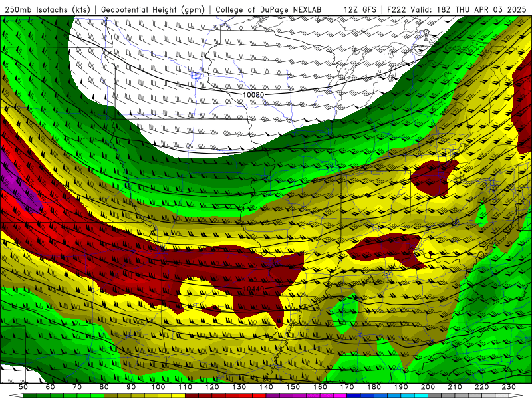The width and height of the screenshot is (532, 399).
Task: Click the 220 value on the color scale
Action: point(482,387)
